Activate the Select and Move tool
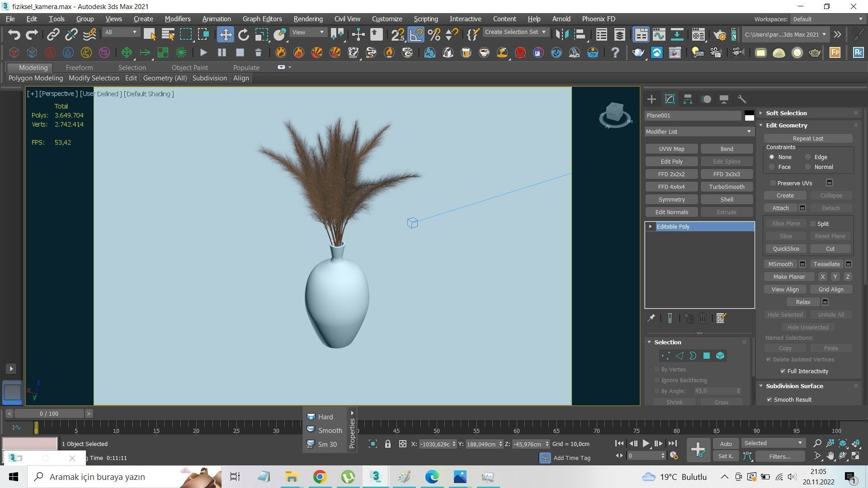868x488 pixels. tap(226, 35)
